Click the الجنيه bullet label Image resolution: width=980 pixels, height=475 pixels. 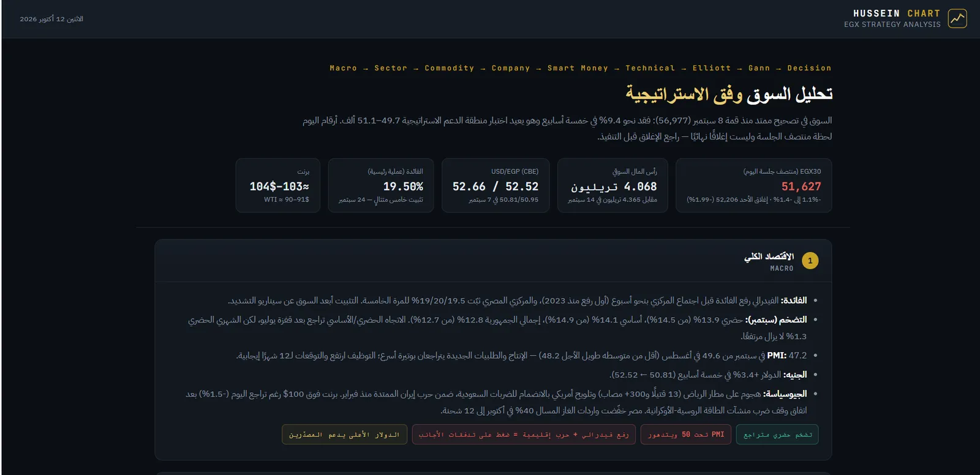(x=795, y=375)
